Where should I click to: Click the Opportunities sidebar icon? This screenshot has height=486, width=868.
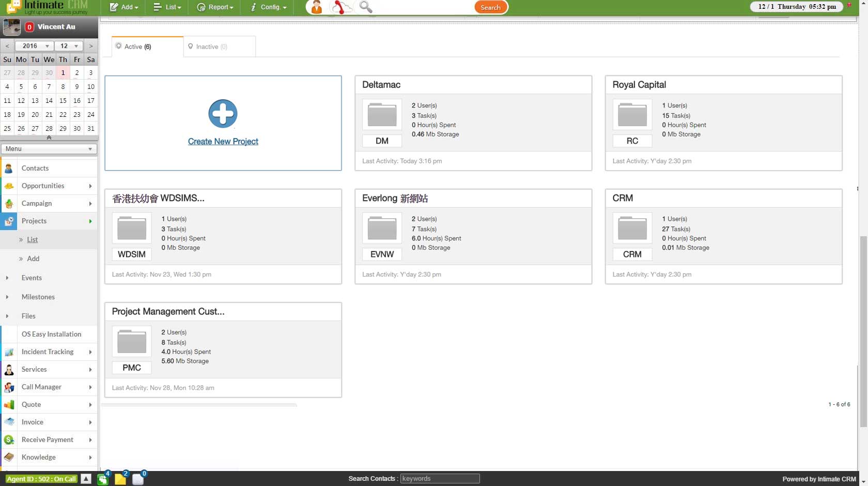click(9, 186)
